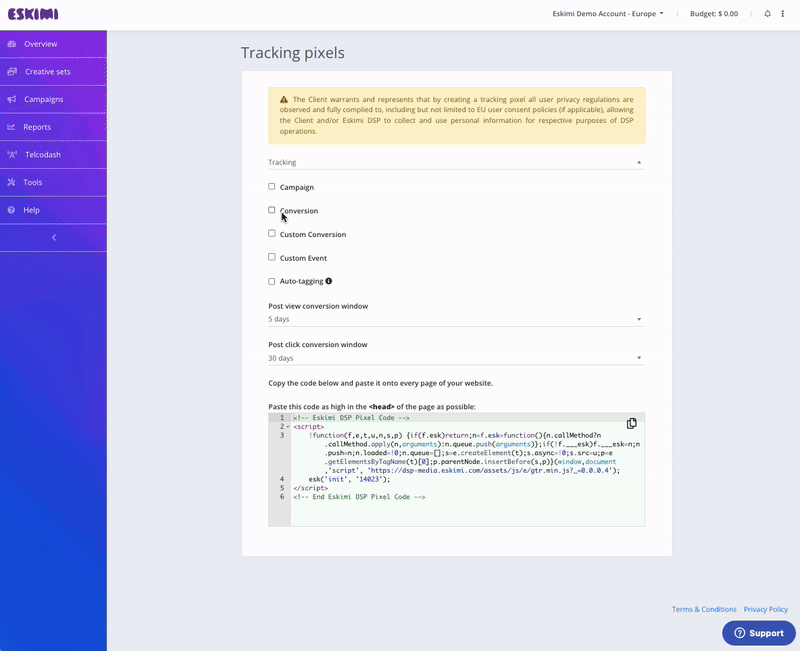The image size is (800, 651).
Task: Click the Help question mark icon
Action: [11, 210]
